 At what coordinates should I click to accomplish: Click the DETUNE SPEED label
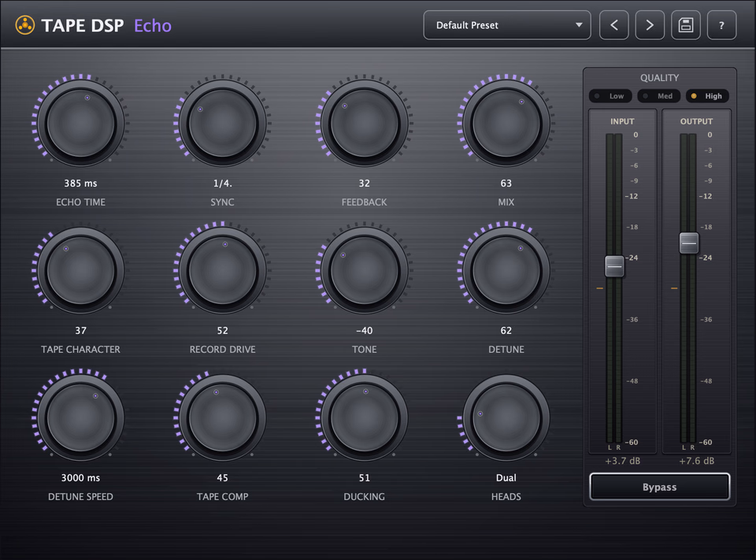coord(80,496)
